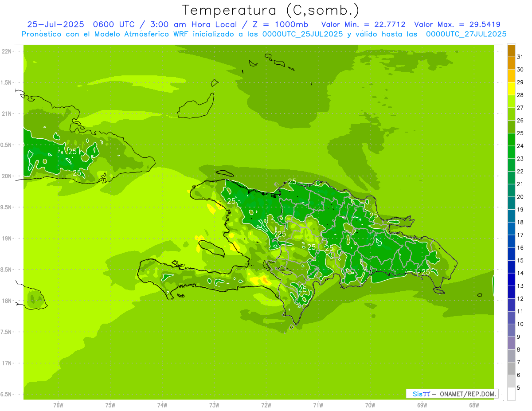
Task: Pick teal legend swatch between 19 and 20
Action: click(x=511, y=203)
